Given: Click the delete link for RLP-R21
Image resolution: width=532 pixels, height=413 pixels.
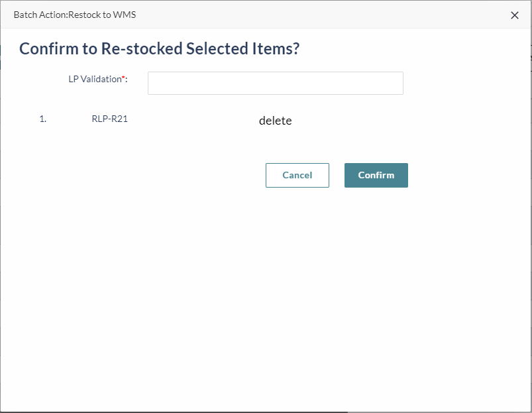Looking at the screenshot, I should point(275,121).
